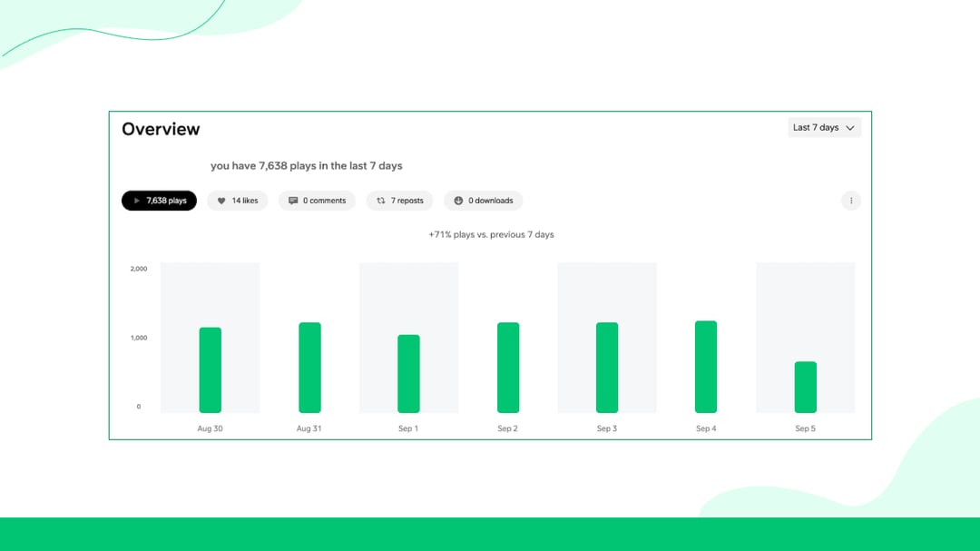Viewport: 980px width, 551px height.
Task: Switch to the 0 downloads metric
Action: (x=483, y=201)
